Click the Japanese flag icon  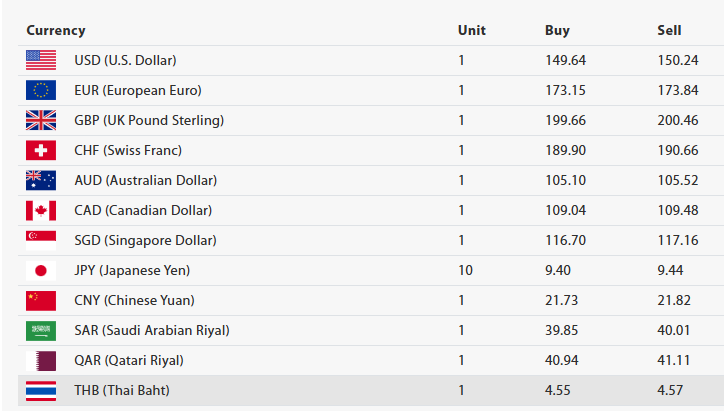(41, 270)
